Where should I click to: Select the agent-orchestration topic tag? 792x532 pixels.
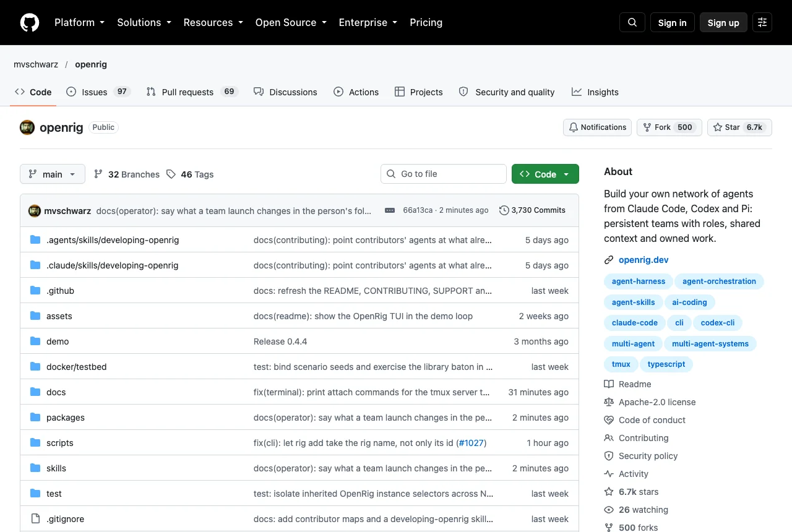tap(719, 281)
